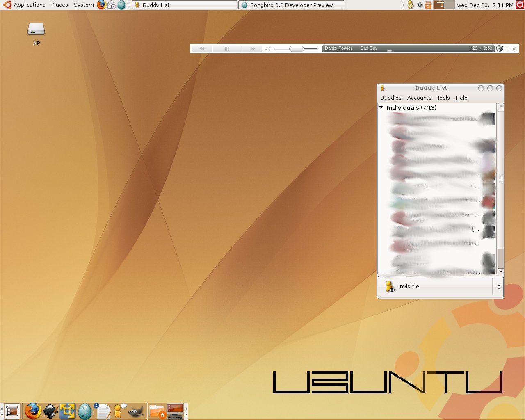Collapse the Individuals group

[381, 107]
